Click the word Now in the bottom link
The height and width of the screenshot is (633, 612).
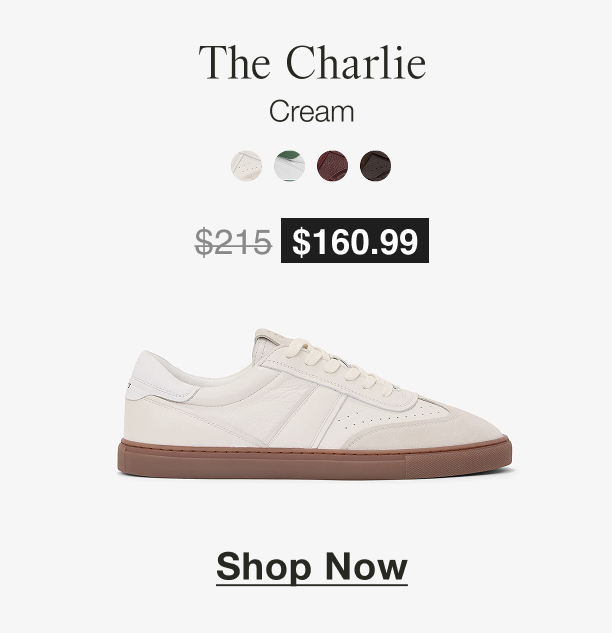click(367, 566)
